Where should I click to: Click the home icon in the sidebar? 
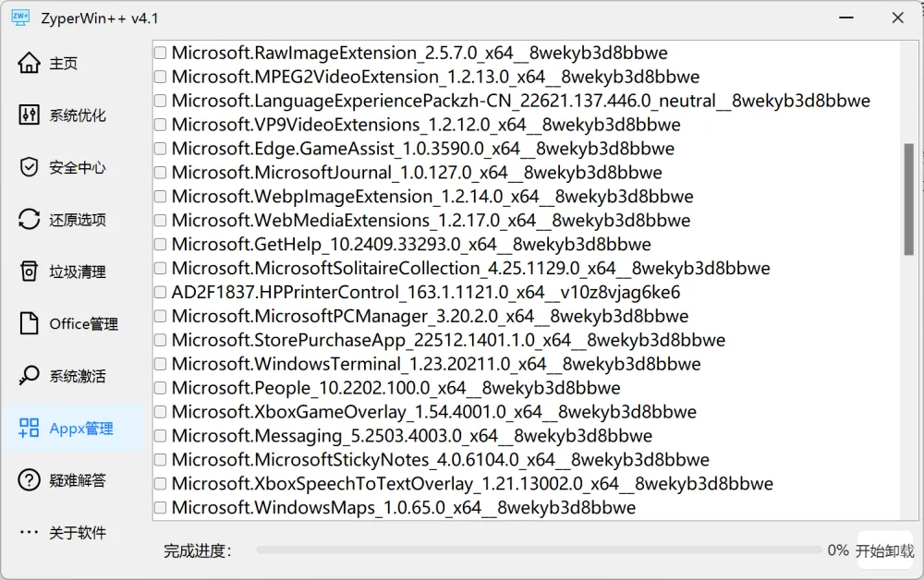29,63
